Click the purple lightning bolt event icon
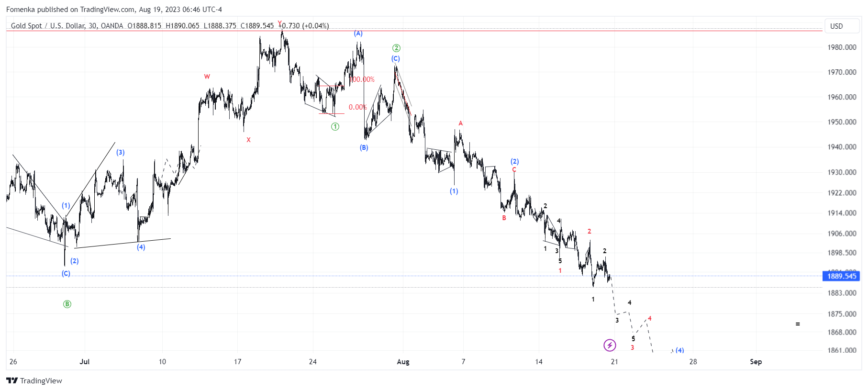The image size is (868, 391). [610, 345]
